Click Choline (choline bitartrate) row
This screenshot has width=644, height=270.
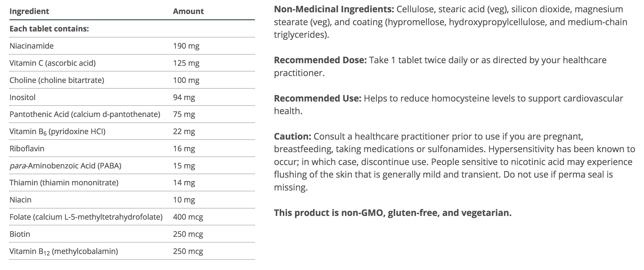click(57, 80)
